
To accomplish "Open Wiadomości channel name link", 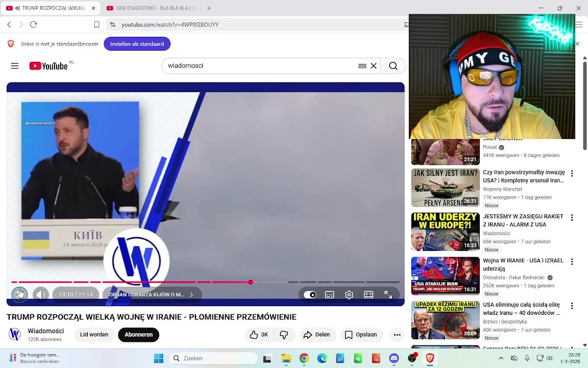I will (46, 331).
